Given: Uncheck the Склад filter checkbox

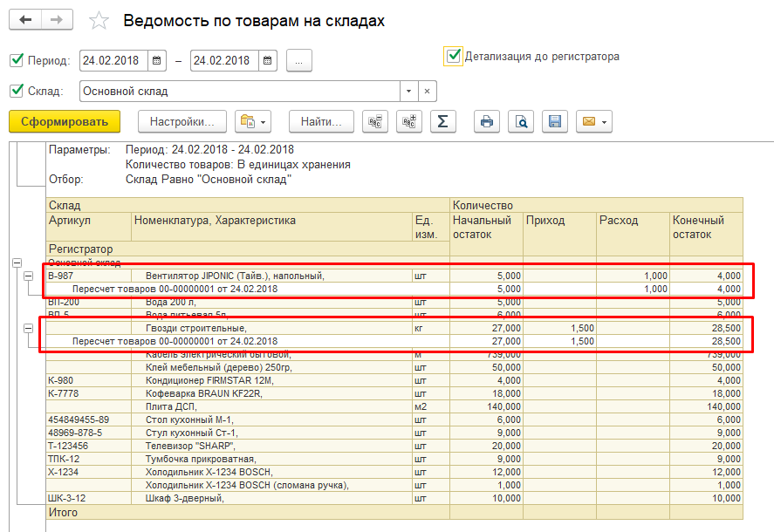Looking at the screenshot, I should (x=16, y=91).
